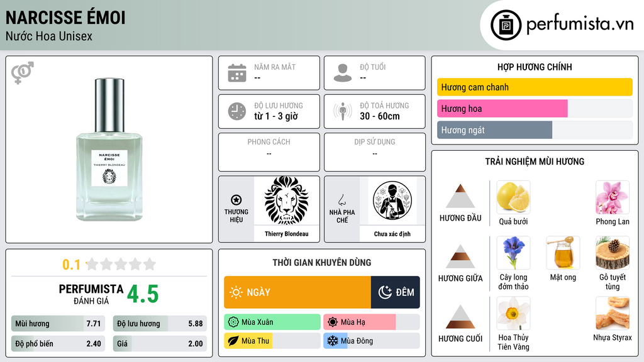Viewport: 644px width, 362px height.
Task: Click the clock icon beside Độ lưu hương
Action: click(x=237, y=111)
